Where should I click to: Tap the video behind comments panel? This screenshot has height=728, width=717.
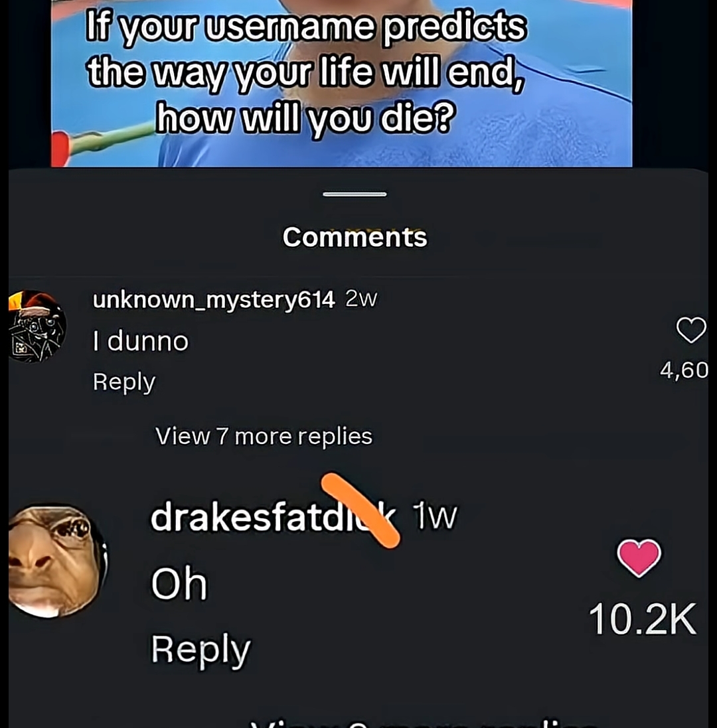(341, 84)
